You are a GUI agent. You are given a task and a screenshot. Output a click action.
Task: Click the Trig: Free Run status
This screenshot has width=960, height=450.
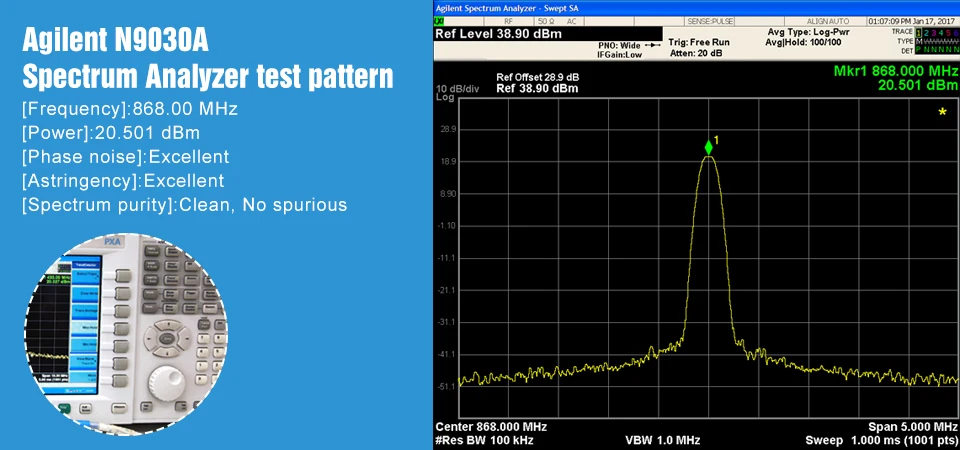[x=699, y=43]
